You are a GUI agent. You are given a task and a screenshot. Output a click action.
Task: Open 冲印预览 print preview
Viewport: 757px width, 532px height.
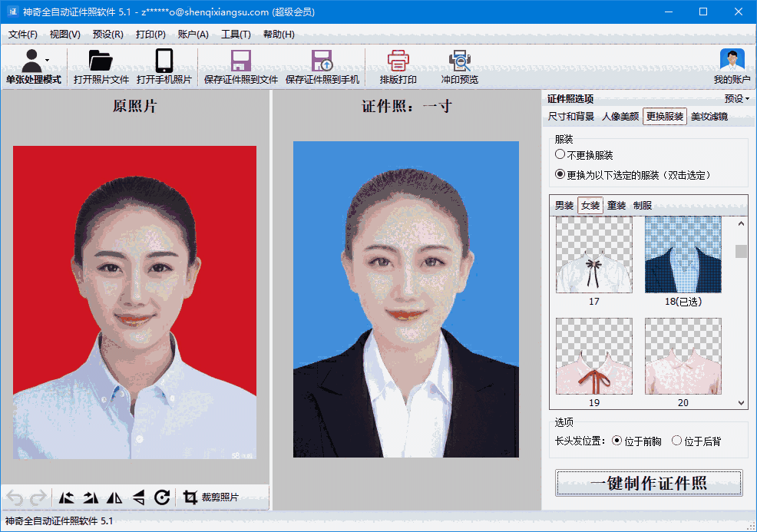459,61
